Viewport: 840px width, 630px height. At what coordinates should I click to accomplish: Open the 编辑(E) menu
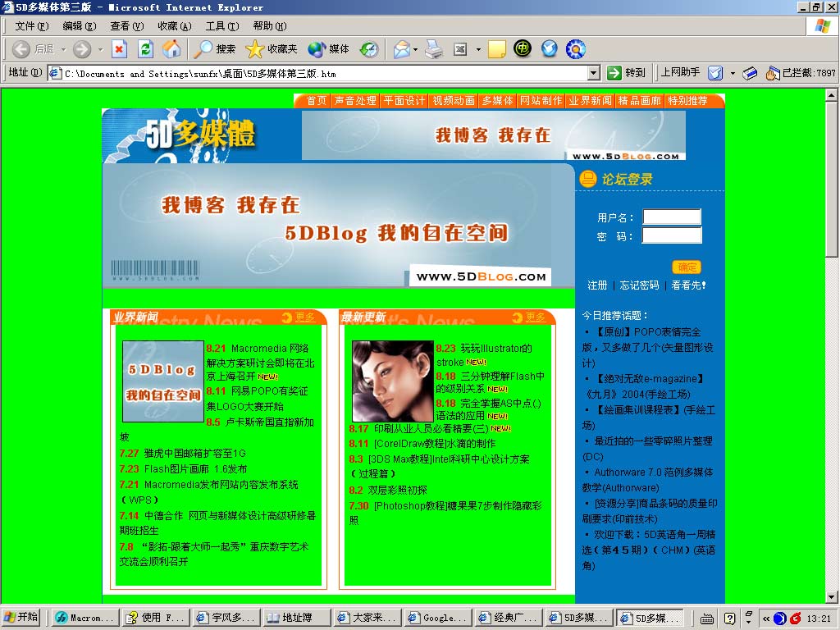(x=80, y=25)
